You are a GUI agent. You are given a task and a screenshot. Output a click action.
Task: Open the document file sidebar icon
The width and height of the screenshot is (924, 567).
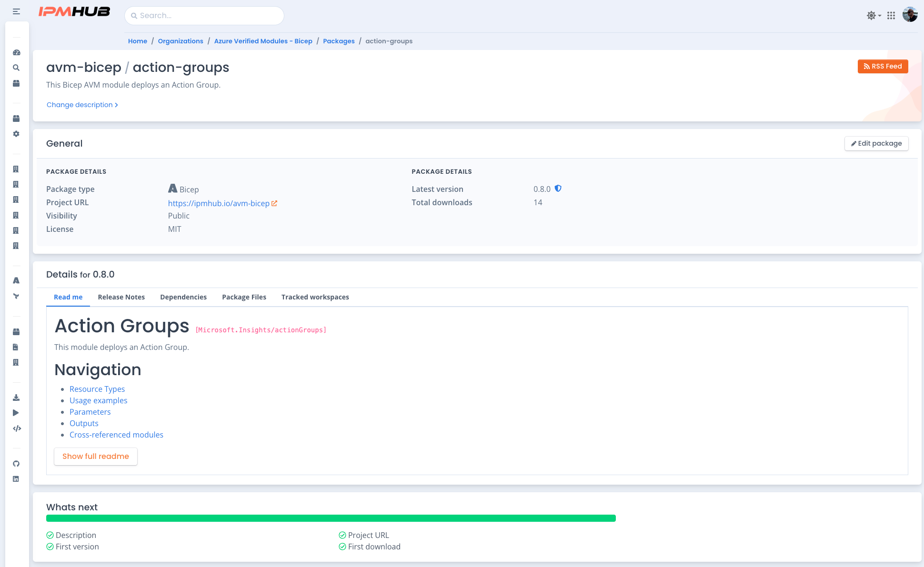point(16,347)
